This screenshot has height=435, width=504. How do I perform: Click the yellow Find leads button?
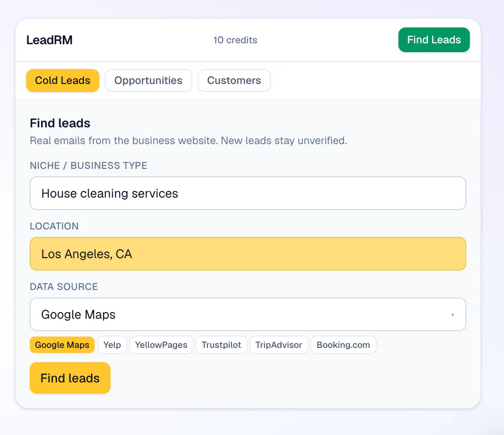tap(70, 378)
